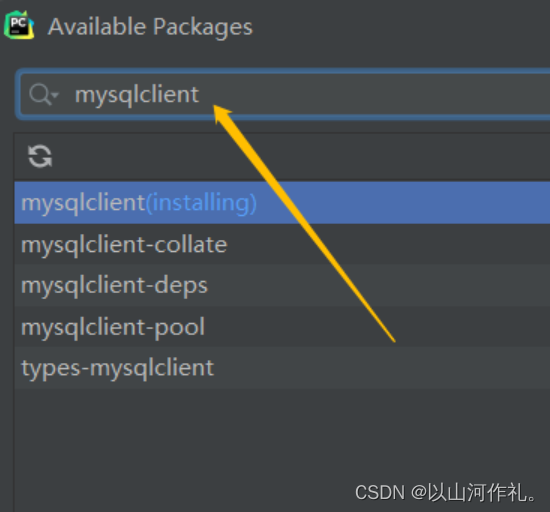Image resolution: width=550 pixels, height=512 pixels.
Task: Place cursor after the text mysqlclient
Action: click(200, 94)
